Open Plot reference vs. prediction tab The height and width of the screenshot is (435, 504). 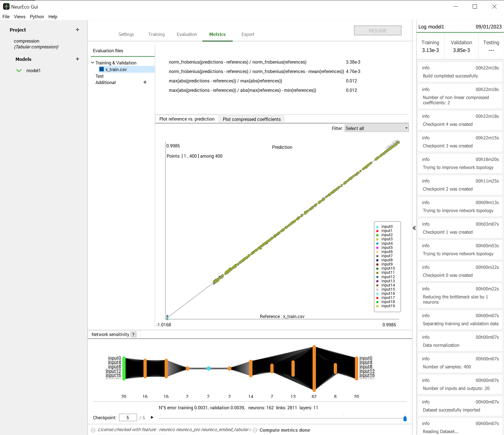point(187,119)
